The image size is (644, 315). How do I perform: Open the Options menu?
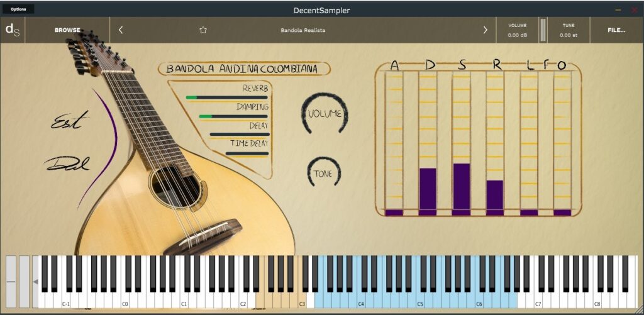(x=18, y=9)
